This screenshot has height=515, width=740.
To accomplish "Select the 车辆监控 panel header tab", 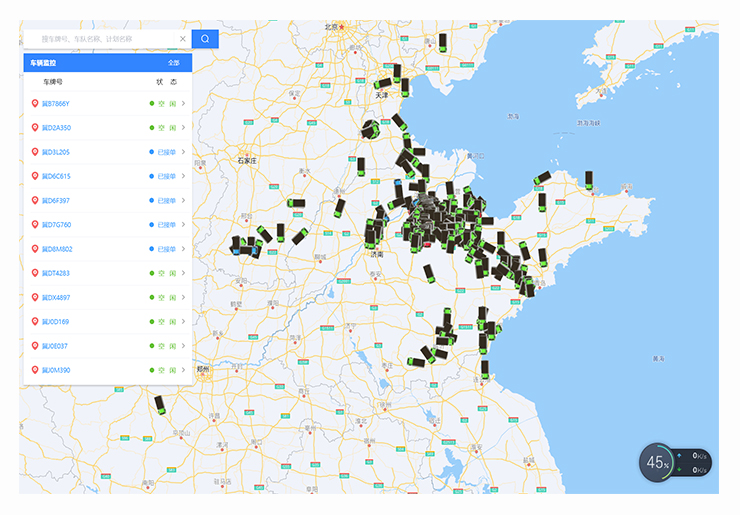I will point(45,63).
